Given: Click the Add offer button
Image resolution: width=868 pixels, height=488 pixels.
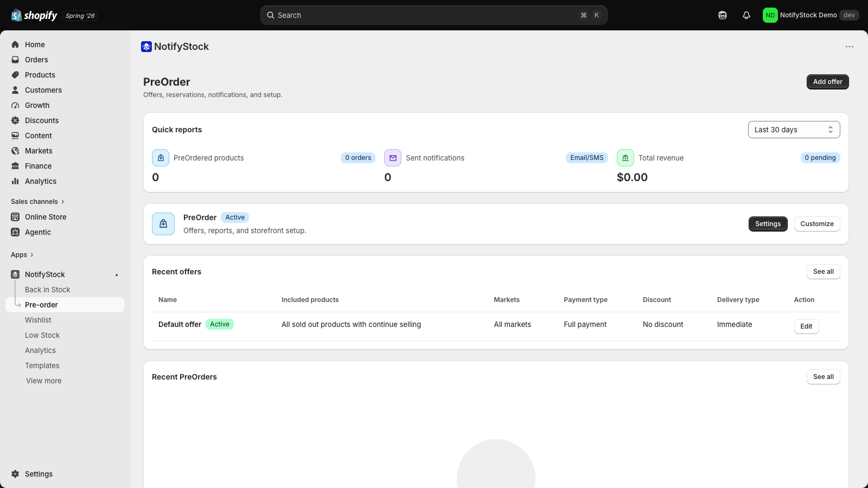Looking at the screenshot, I should tap(828, 82).
